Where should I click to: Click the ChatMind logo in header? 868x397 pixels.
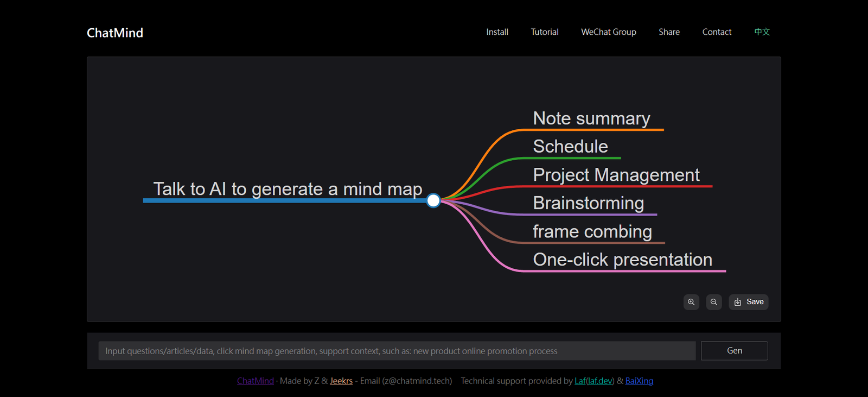(115, 33)
